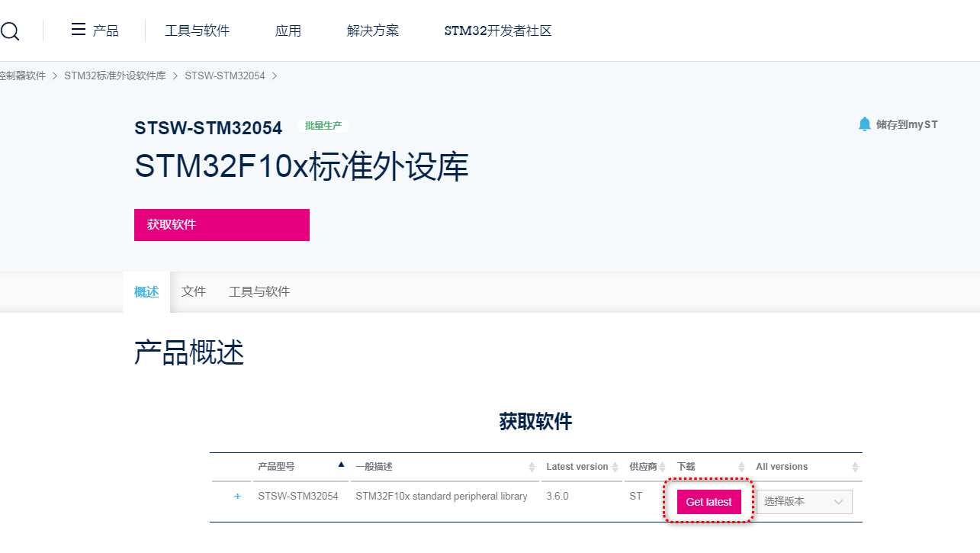Select the ST supplier cell
Screen dimensions: 980x553
coord(635,496)
